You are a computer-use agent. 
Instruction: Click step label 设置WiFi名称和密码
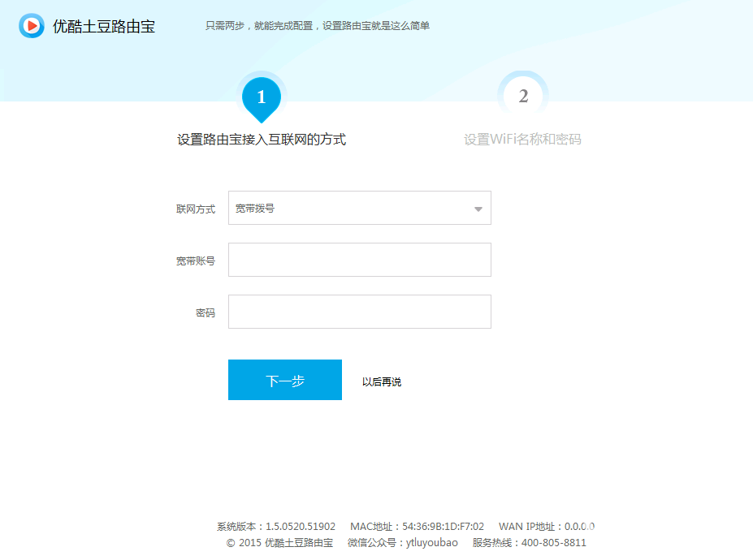(x=522, y=139)
